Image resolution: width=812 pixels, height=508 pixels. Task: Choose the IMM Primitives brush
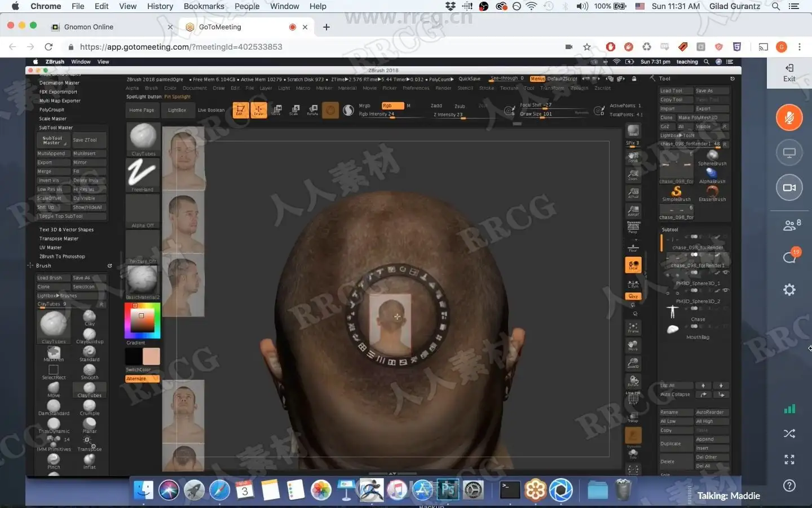pos(54,443)
